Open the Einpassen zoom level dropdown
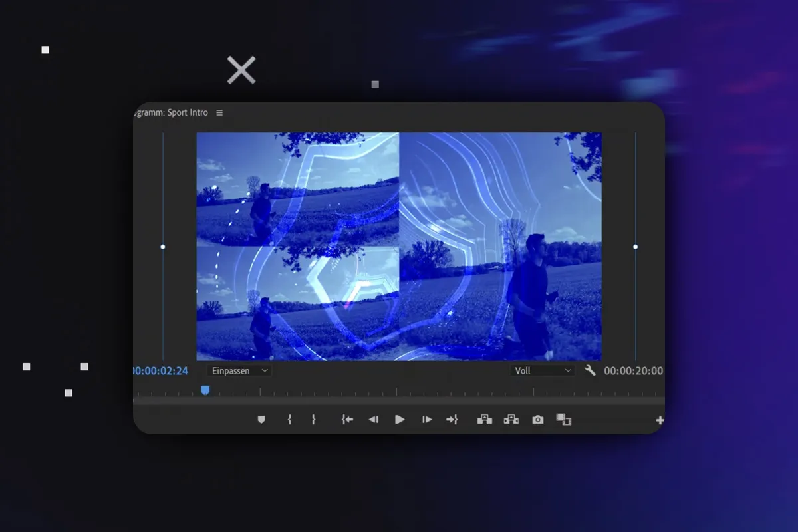 (239, 371)
